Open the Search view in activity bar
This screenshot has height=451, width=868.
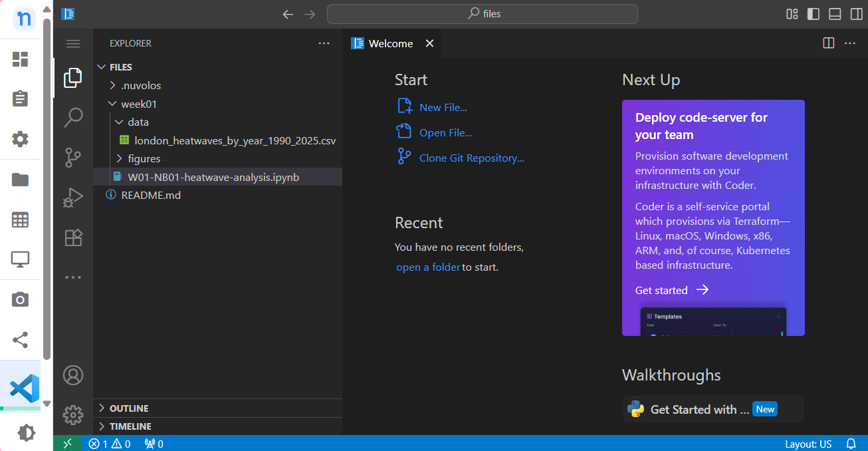click(x=73, y=118)
